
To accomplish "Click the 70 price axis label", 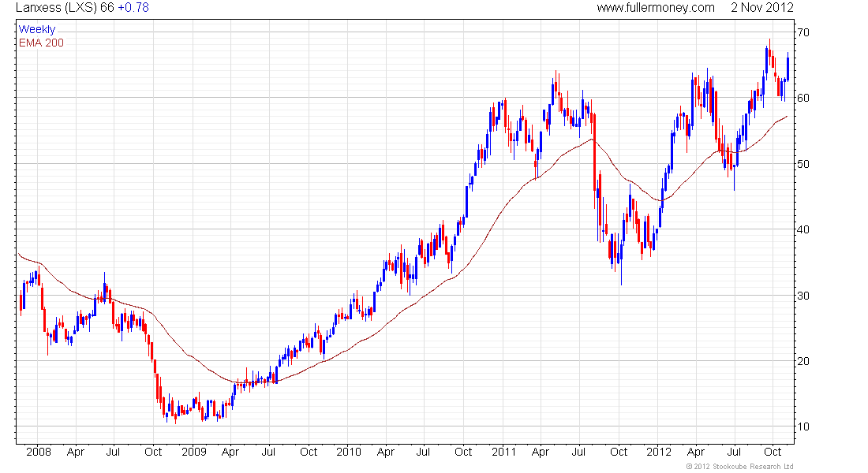I will [803, 32].
